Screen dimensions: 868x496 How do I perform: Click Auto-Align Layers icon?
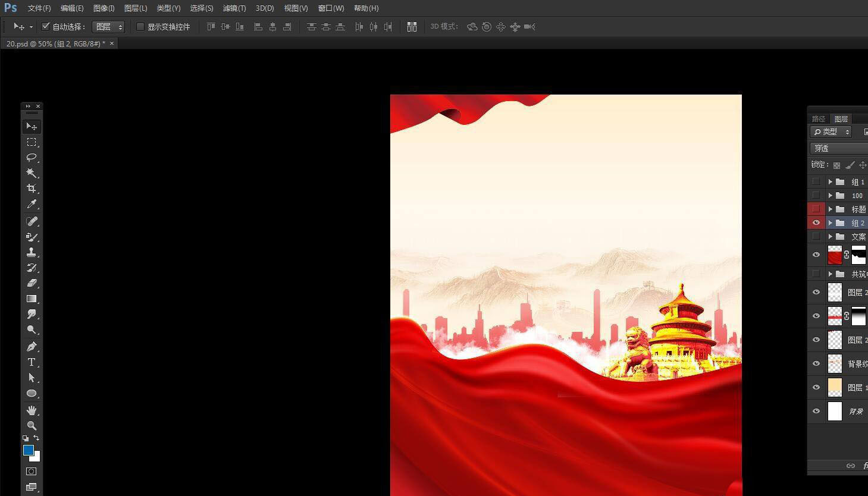(412, 27)
